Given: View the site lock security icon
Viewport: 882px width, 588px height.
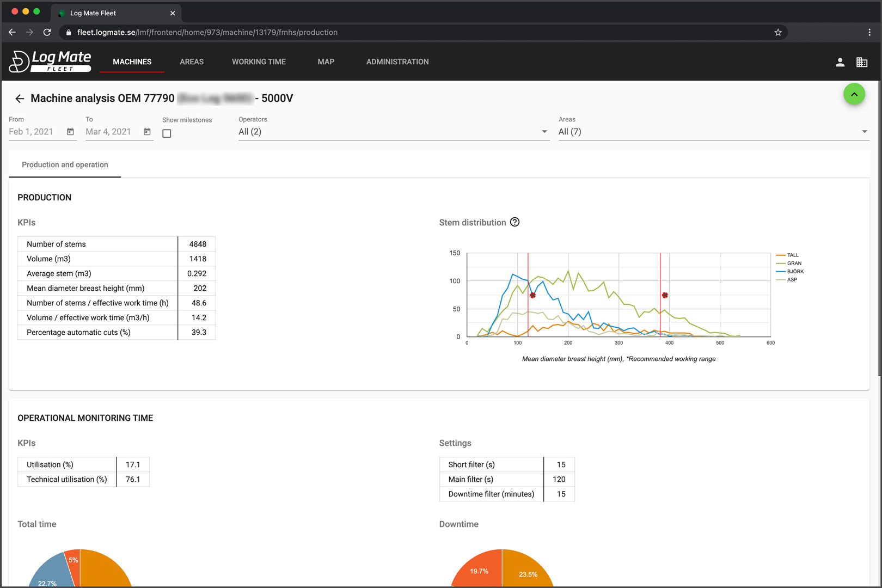Looking at the screenshot, I should point(69,33).
